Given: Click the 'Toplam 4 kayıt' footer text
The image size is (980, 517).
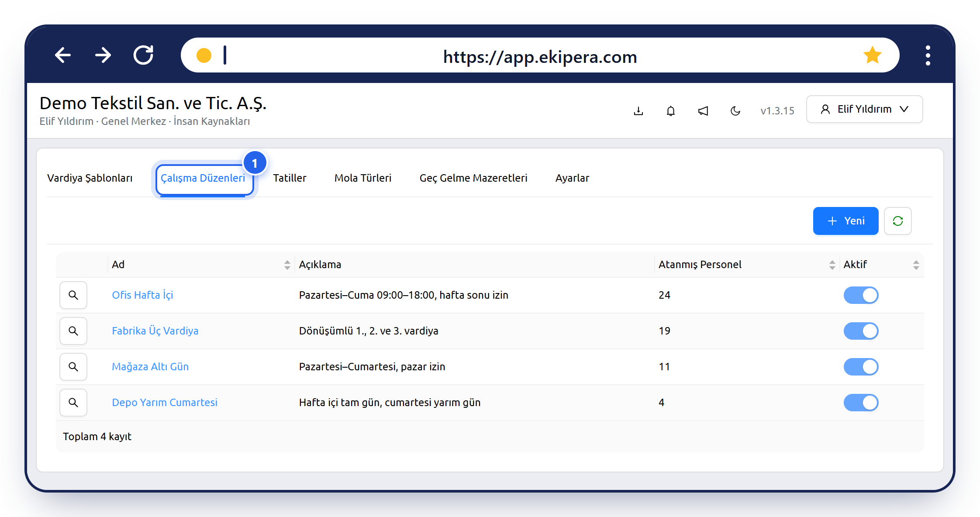Looking at the screenshot, I should [x=97, y=437].
